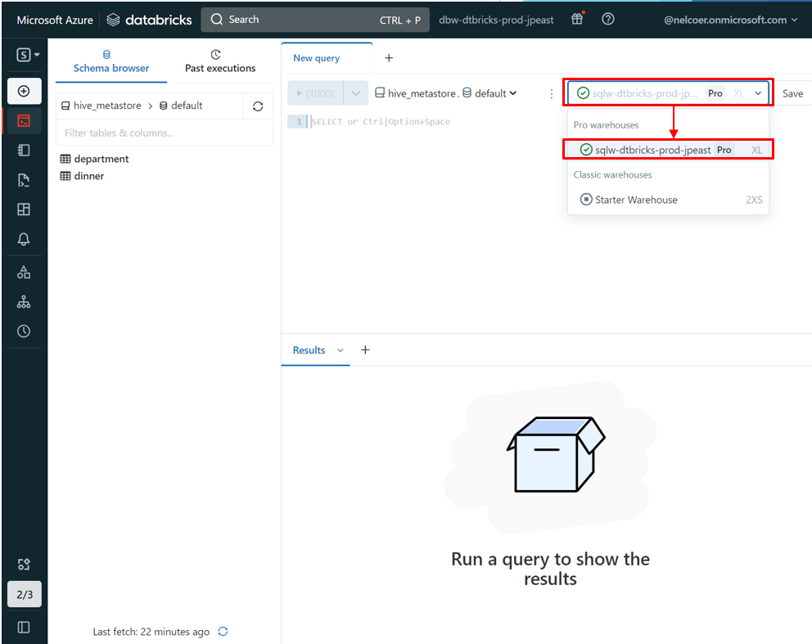Switch to the Schema browser tab

[x=111, y=61]
